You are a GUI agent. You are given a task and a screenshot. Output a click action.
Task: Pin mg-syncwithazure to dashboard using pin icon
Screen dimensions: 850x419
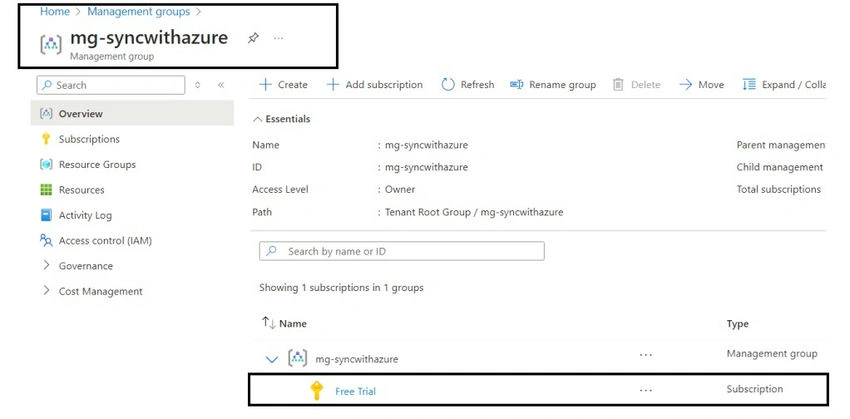[x=253, y=38]
